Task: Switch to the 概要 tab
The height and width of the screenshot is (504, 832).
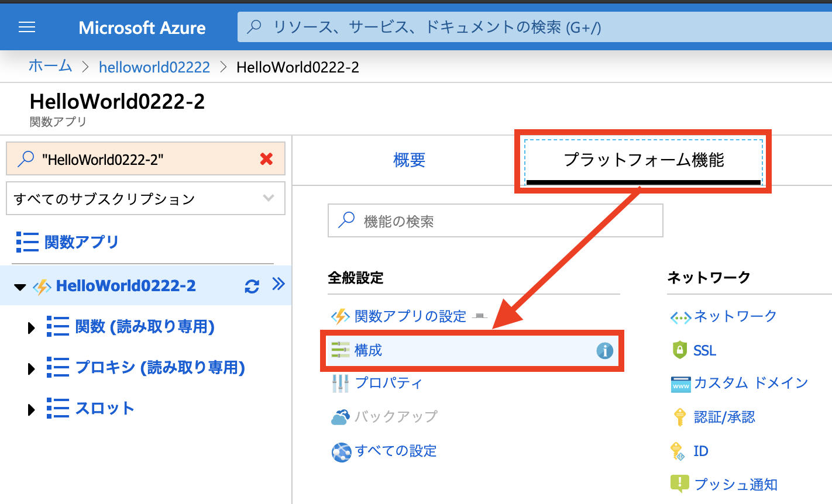Action: coord(409,160)
